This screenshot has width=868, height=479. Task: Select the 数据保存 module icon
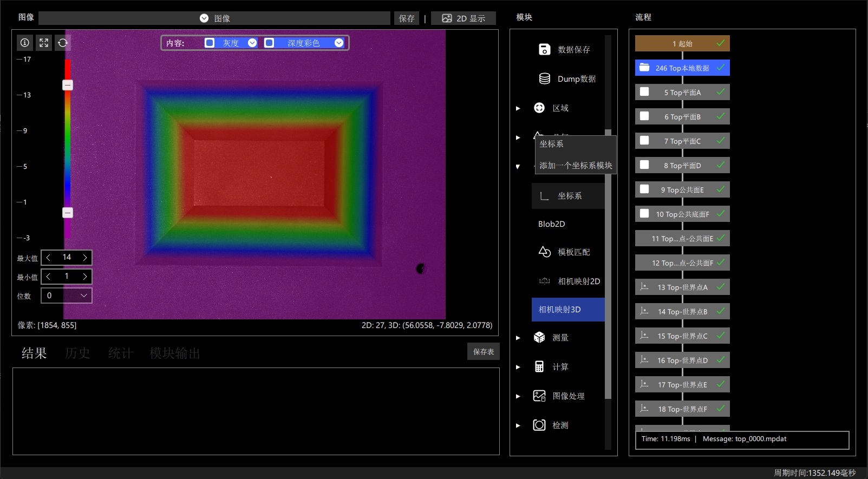[x=545, y=49]
